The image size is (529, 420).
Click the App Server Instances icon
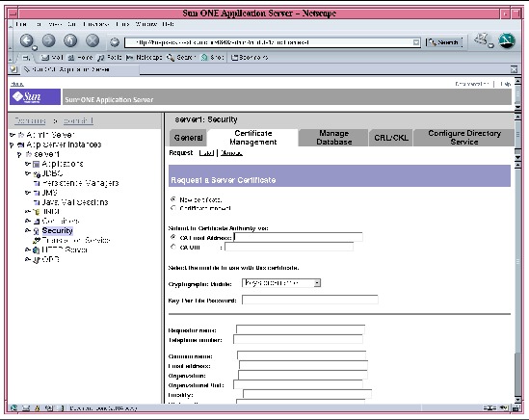coord(21,144)
